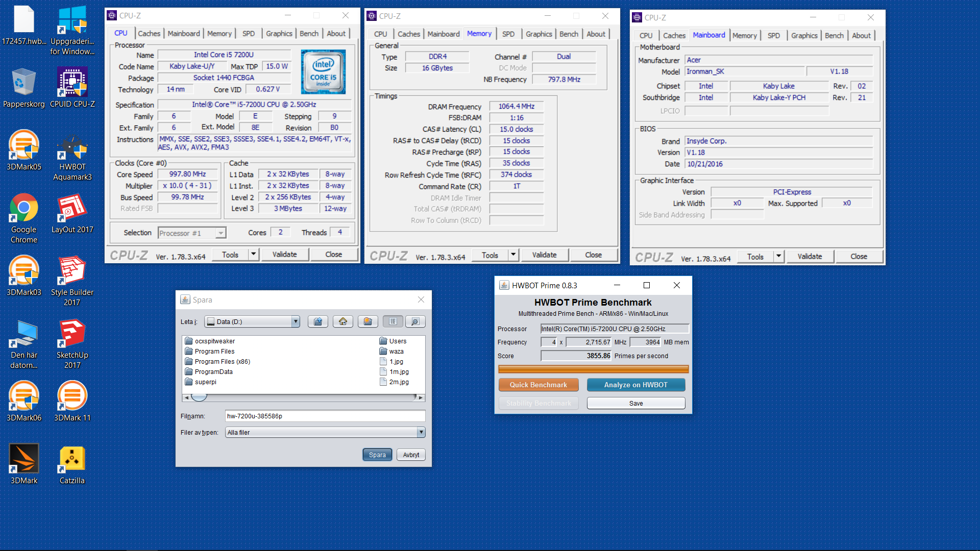Open the Leta i drive dropdown

point(295,321)
